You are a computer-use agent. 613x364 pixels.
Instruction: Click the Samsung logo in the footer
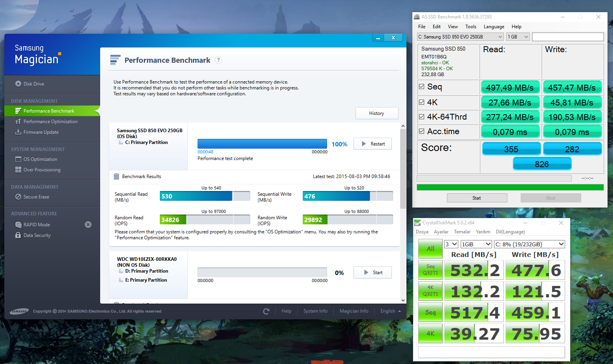(x=19, y=311)
